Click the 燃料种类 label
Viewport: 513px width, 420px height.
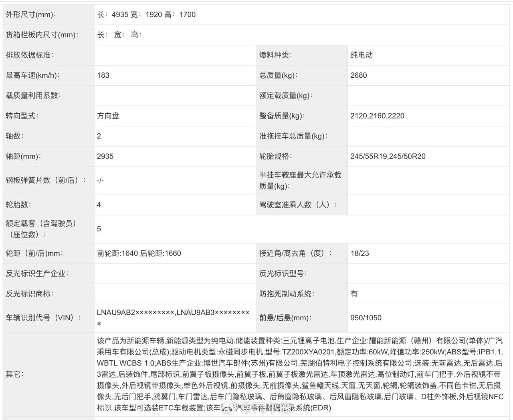pyautogui.click(x=275, y=55)
